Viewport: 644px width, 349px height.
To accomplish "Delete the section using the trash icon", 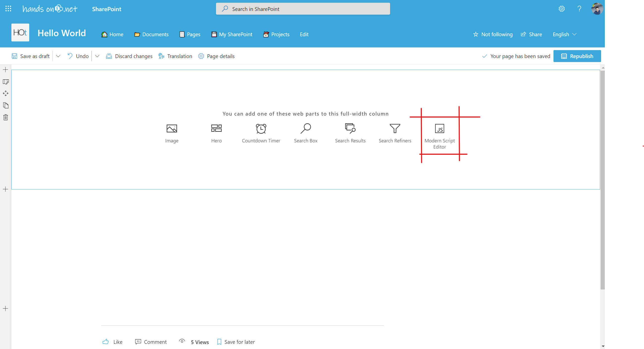I will [x=5, y=117].
